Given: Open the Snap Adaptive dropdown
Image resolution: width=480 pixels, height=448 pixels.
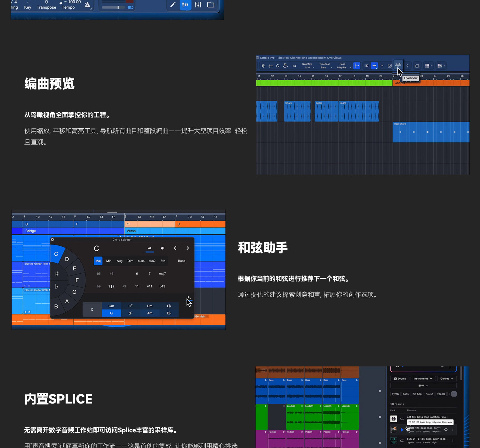Looking at the screenshot, I should tap(343, 66).
